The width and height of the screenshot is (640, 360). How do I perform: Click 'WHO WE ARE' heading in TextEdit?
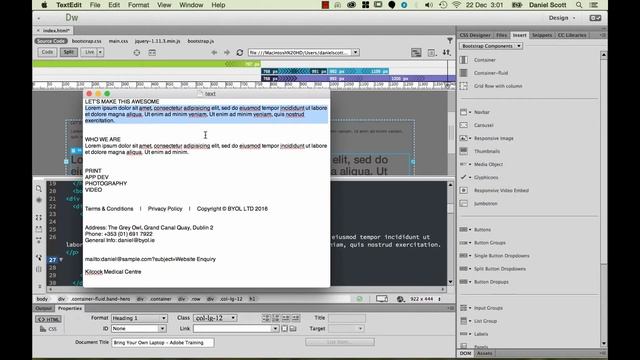[x=103, y=140]
